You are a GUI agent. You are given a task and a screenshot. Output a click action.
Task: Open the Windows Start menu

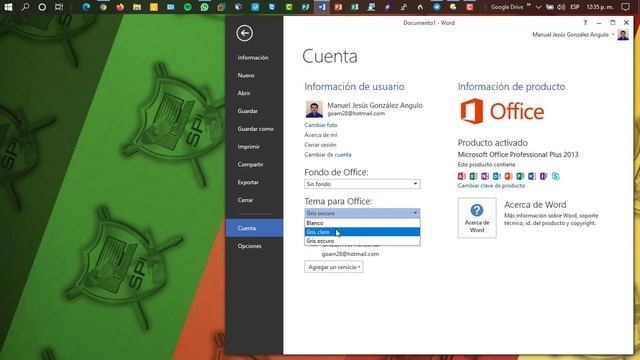[8, 7]
